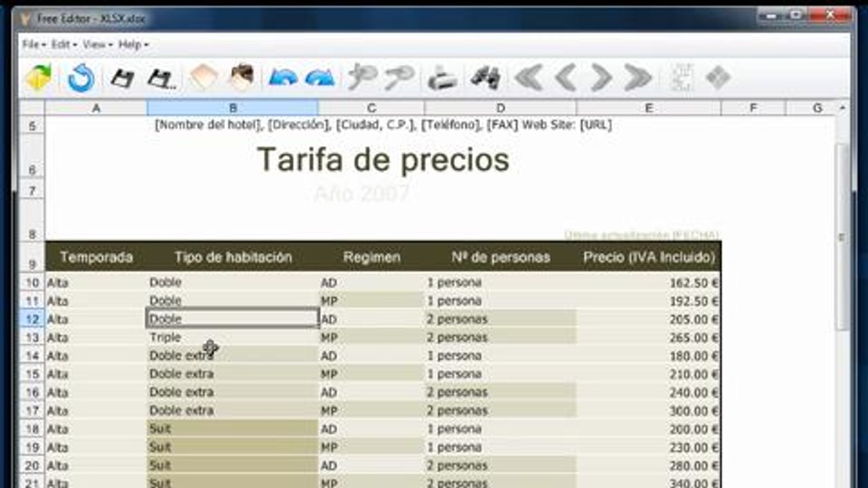The width and height of the screenshot is (868, 488).
Task: Click the 'Suit' cell in row 18
Action: point(233,429)
